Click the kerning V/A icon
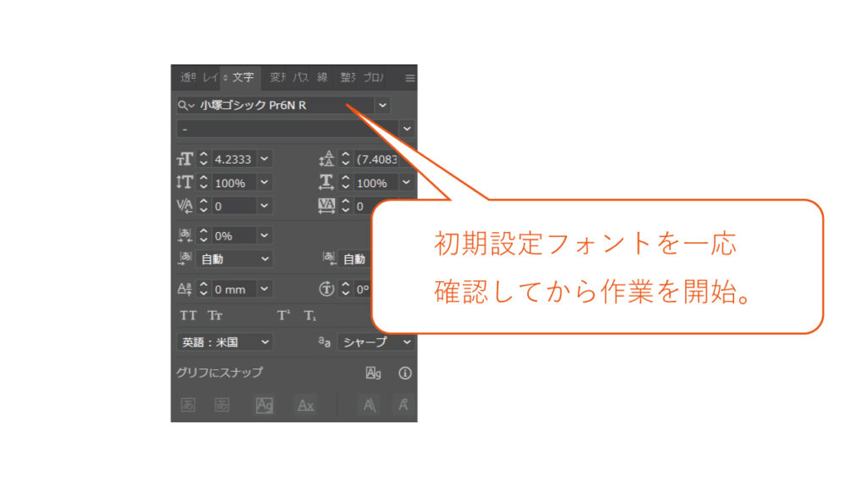The image size is (868, 488). [x=185, y=207]
